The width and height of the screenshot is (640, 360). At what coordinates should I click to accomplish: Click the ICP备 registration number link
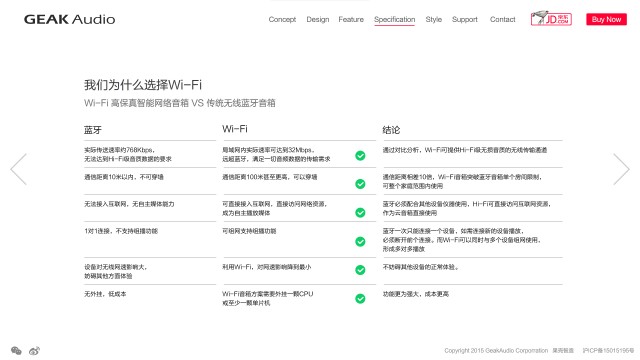tap(608, 351)
